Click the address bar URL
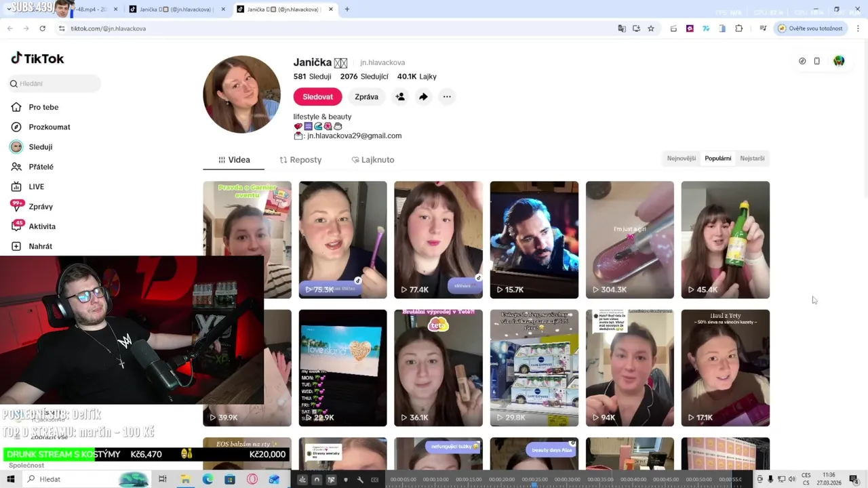868x488 pixels. pyautogui.click(x=108, y=28)
